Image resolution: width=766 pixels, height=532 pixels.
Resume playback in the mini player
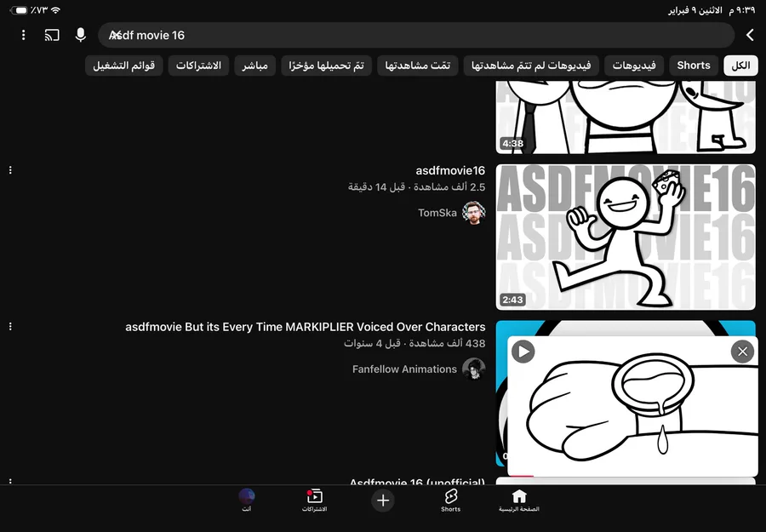click(523, 352)
